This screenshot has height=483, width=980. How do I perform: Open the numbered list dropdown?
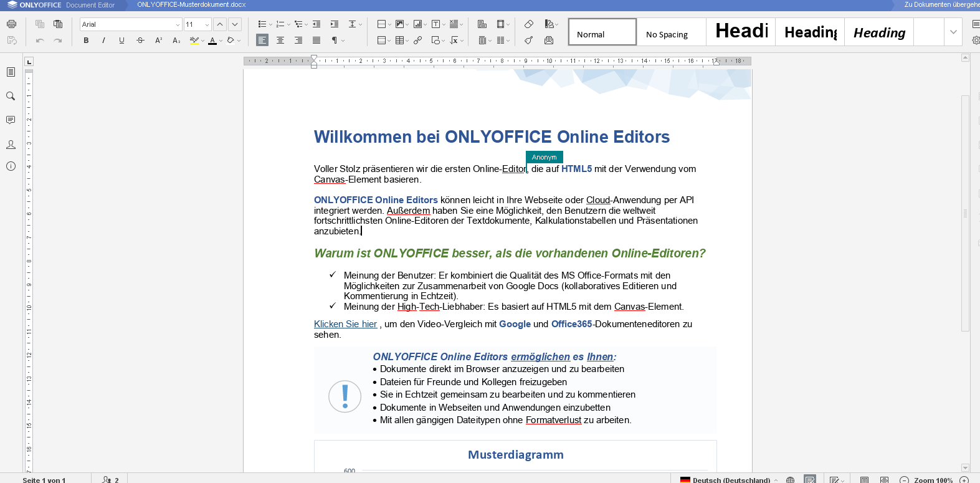[x=288, y=24]
